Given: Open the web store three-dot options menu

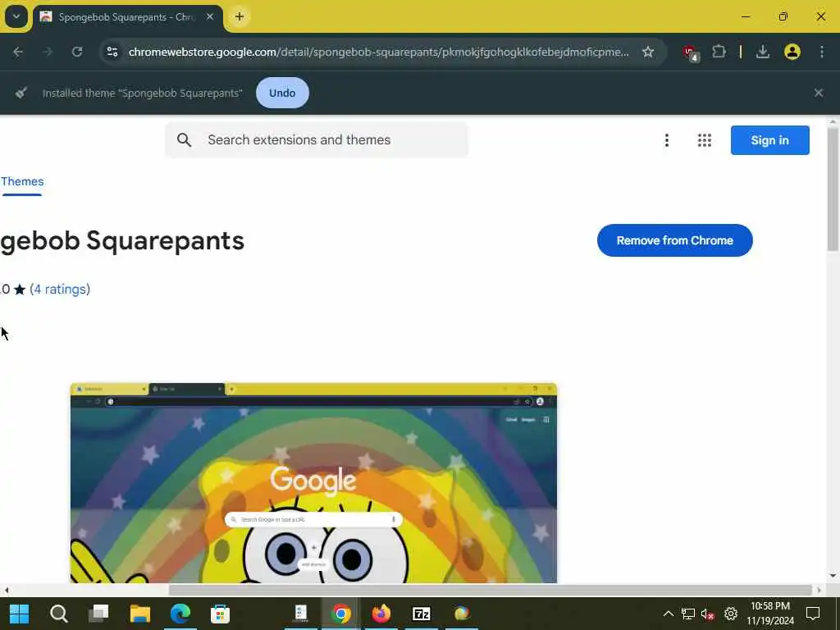Looking at the screenshot, I should 667,140.
